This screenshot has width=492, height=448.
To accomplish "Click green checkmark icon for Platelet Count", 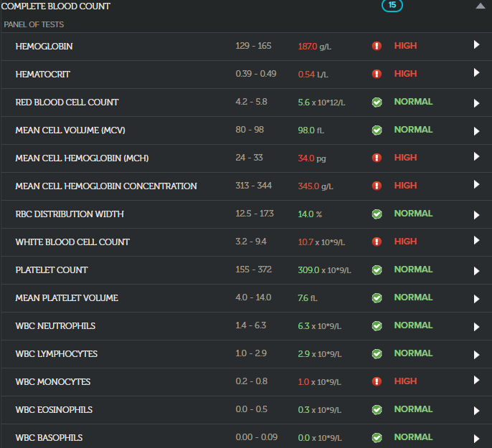I will 377,270.
